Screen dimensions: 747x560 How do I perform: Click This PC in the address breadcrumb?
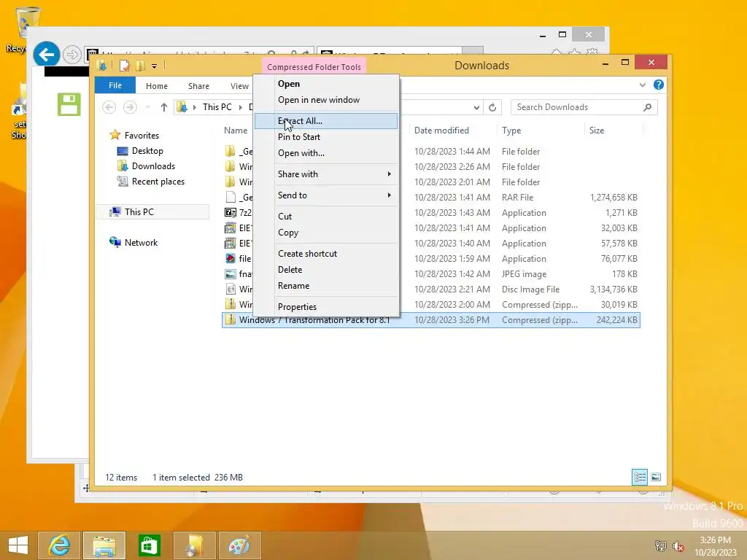point(217,107)
